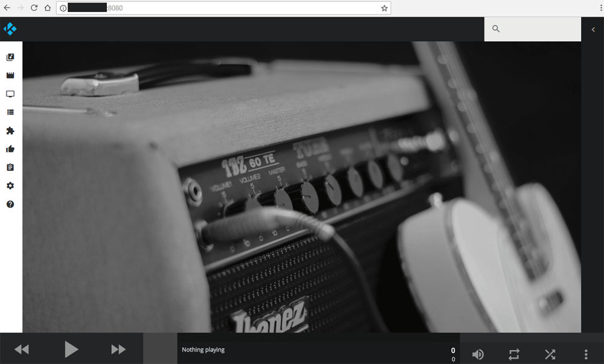This screenshot has height=364, width=604.
Task: Click the browser address bar
Action: coord(223,8)
